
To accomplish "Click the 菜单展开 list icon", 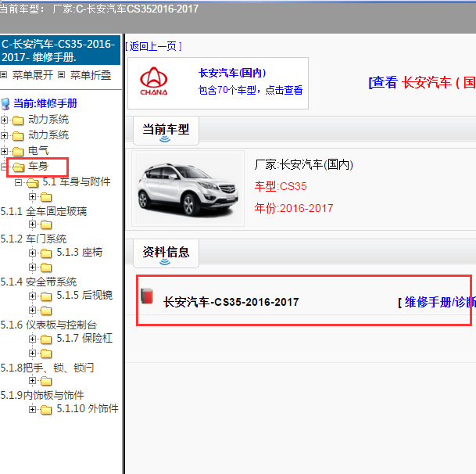I will coord(4,75).
